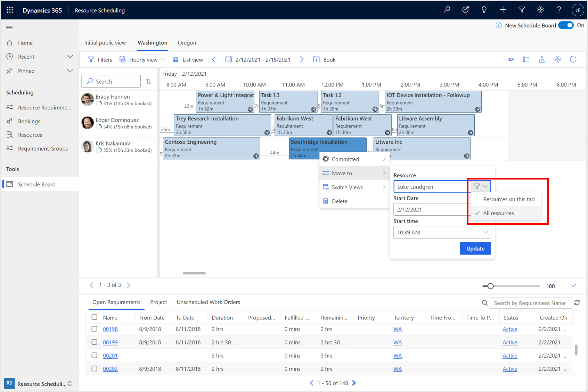This screenshot has width=588, height=392.
Task: Open the Project tab
Action: point(158,302)
